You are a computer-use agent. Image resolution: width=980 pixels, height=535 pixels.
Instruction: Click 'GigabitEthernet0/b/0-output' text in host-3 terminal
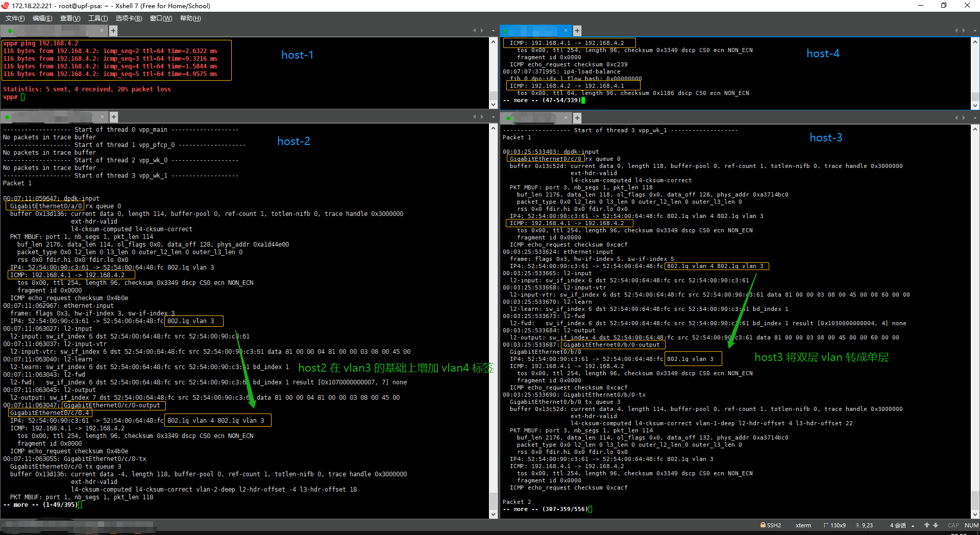click(611, 345)
